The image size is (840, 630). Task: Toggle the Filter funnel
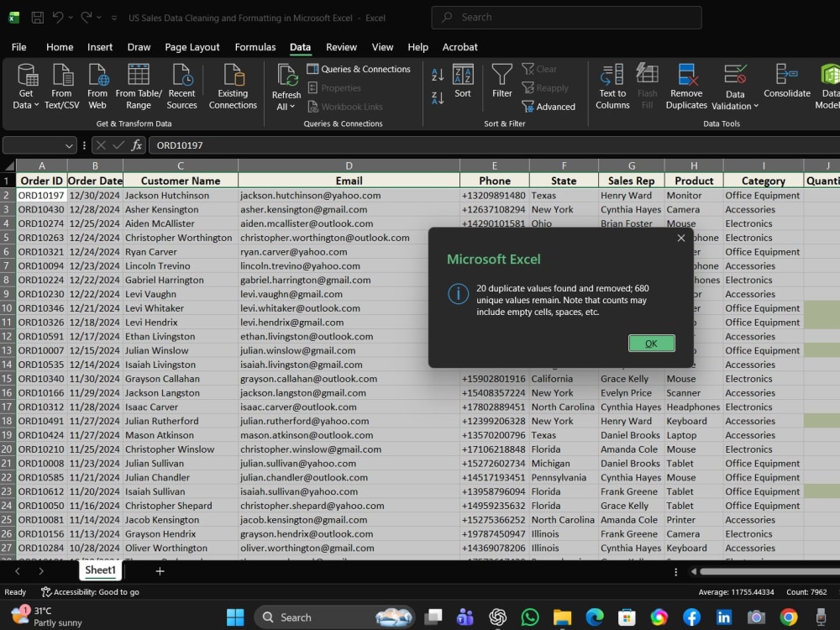[502, 81]
